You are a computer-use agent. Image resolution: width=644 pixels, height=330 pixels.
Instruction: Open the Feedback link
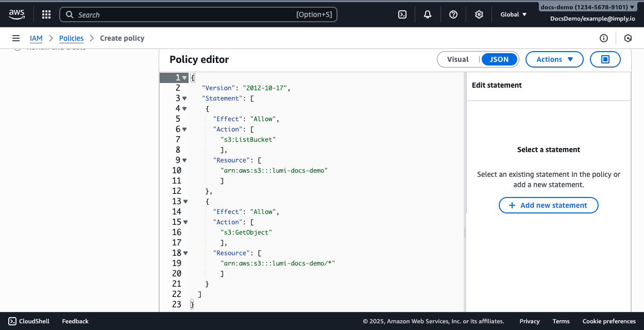[x=75, y=321]
